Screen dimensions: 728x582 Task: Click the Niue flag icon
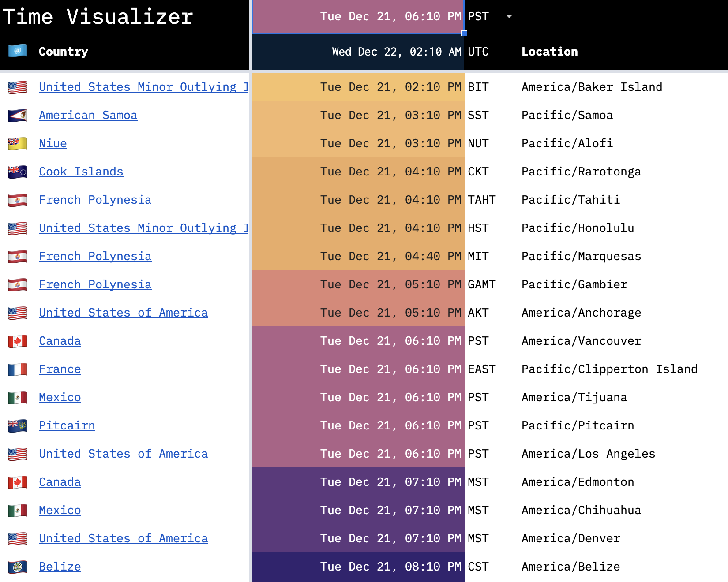(17, 143)
